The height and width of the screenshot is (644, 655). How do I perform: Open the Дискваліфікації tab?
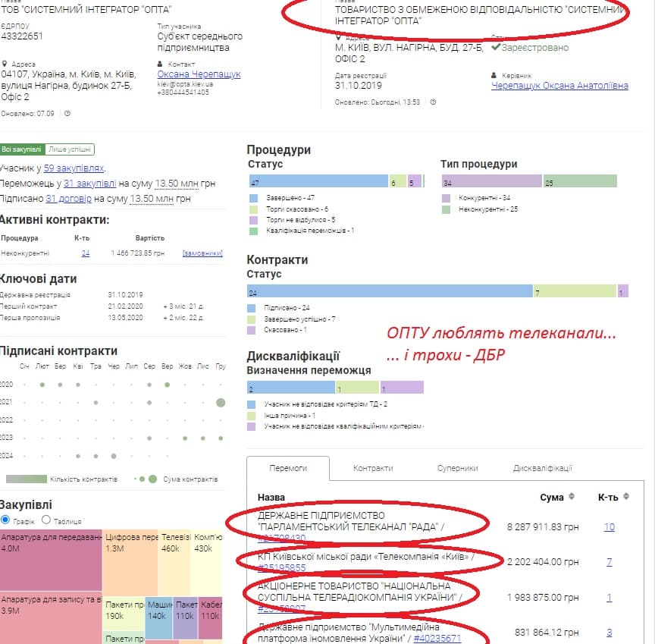point(542,469)
